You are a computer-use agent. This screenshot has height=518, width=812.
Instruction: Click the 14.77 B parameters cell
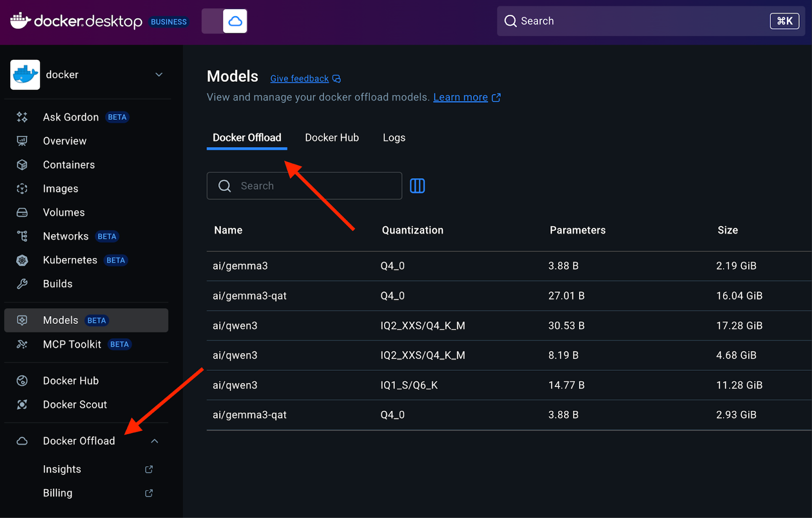tap(566, 385)
